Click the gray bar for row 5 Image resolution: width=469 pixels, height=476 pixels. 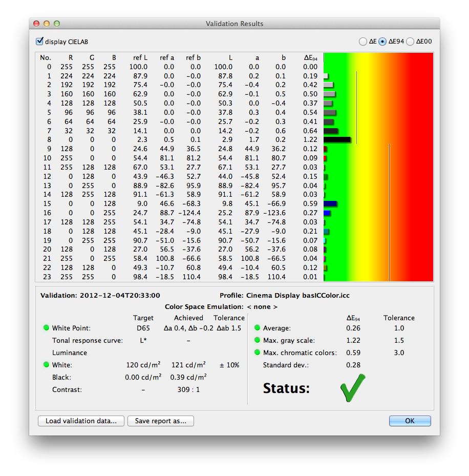pyautogui.click(x=330, y=112)
